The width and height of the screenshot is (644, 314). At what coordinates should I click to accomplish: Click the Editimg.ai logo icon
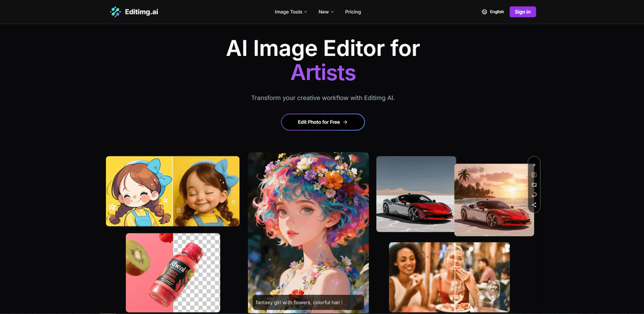pyautogui.click(x=116, y=12)
